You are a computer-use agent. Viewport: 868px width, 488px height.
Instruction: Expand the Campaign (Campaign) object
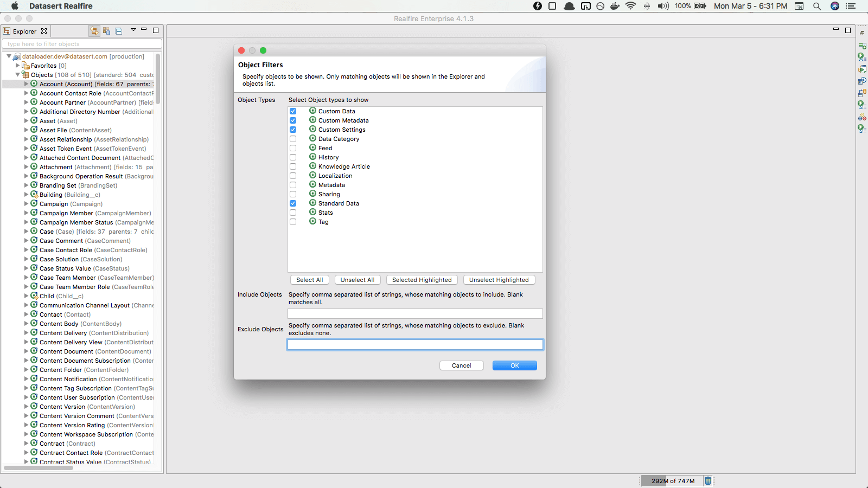26,204
